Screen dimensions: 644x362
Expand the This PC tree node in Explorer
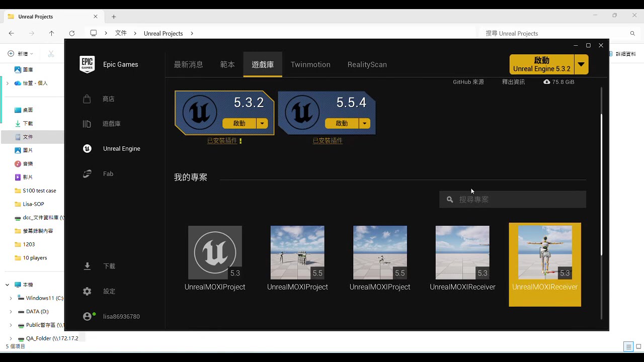(7, 285)
